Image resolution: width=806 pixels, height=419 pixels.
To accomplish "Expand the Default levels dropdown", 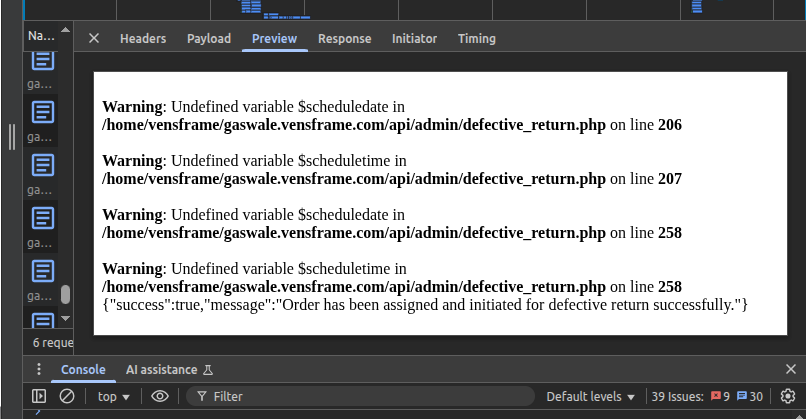I will (x=591, y=396).
